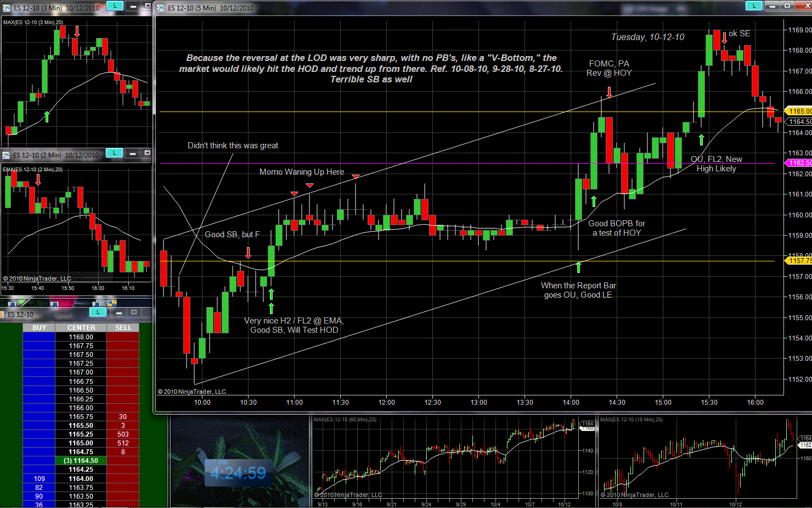Click the L link button on the SuperDOM window

pos(98,312)
